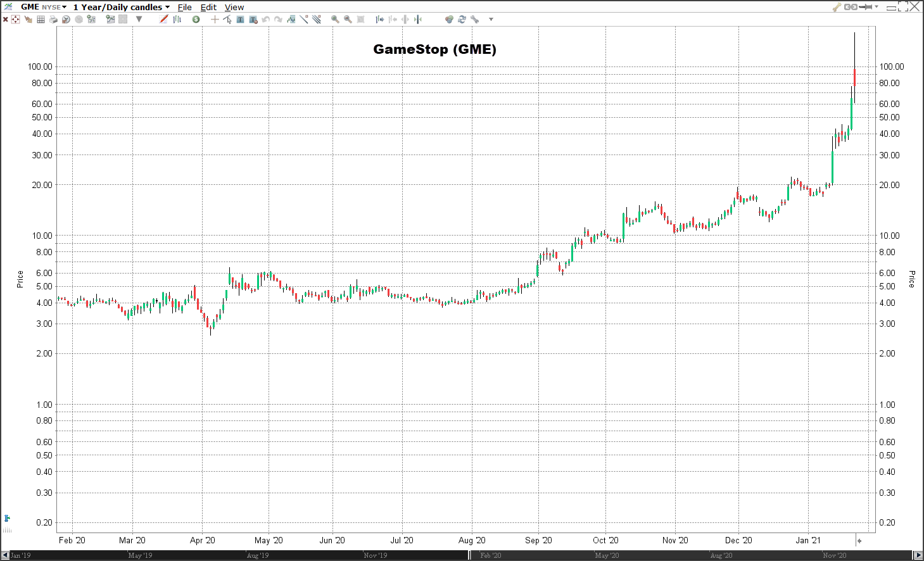This screenshot has height=561, width=924.
Task: Open the grey down-triangle dropdown in the toolbar
Action: (x=139, y=19)
